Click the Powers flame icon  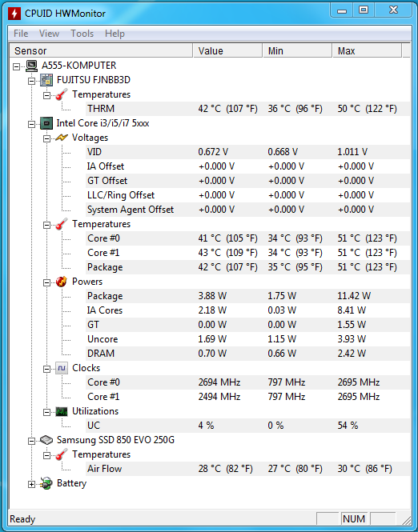coord(62,282)
